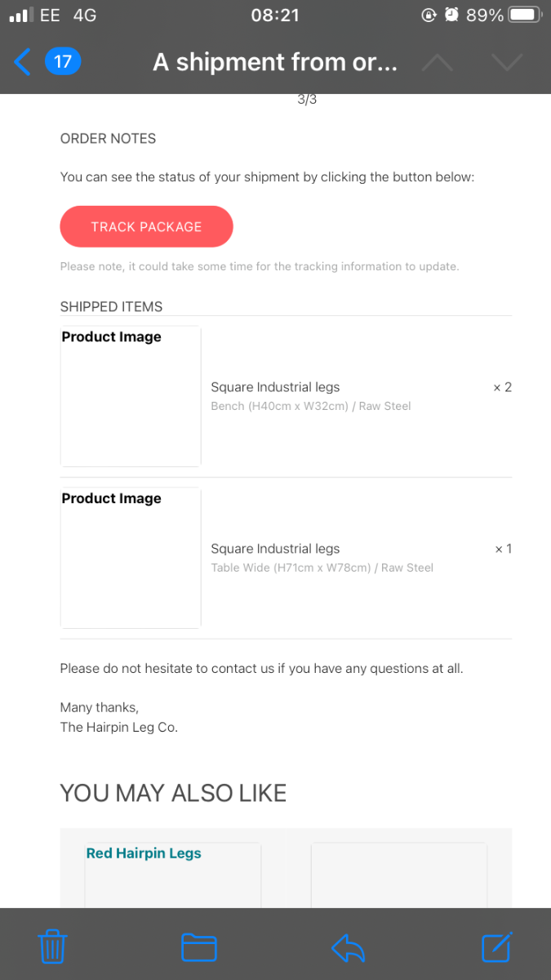The image size is (551, 980).
Task: Open the Table Wide product image thumbnail
Action: (x=131, y=558)
